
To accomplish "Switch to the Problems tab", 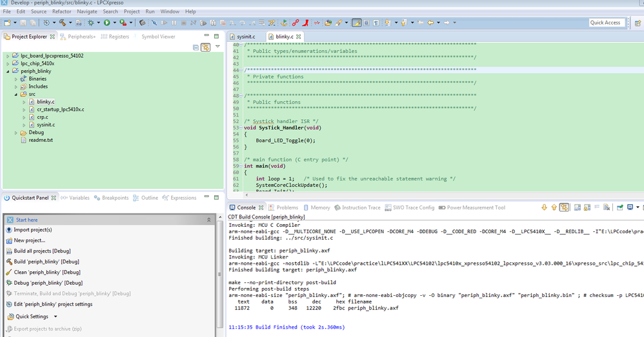I will click(283, 207).
